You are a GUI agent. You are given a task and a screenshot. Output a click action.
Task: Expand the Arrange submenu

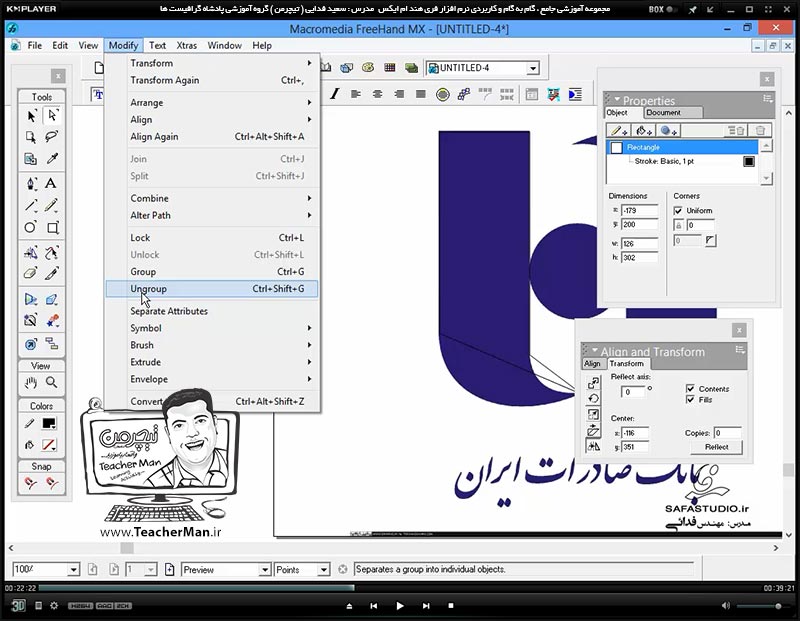pos(212,103)
